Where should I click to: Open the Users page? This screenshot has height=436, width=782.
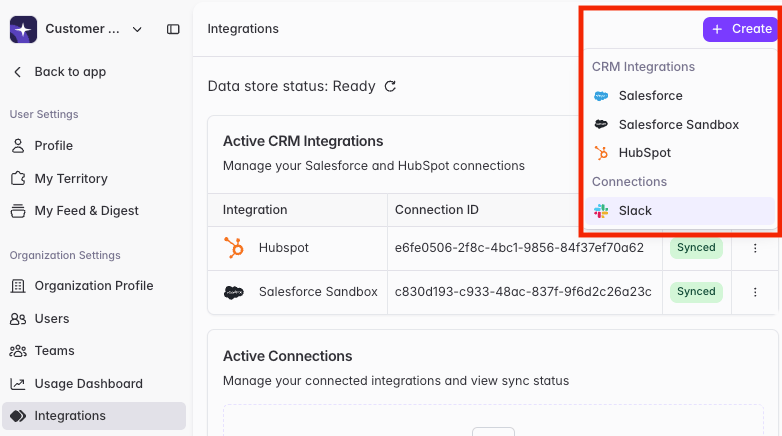(51, 319)
